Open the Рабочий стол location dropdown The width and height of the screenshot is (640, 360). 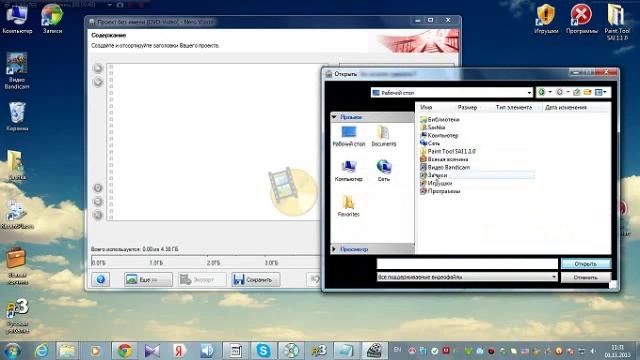pos(529,93)
